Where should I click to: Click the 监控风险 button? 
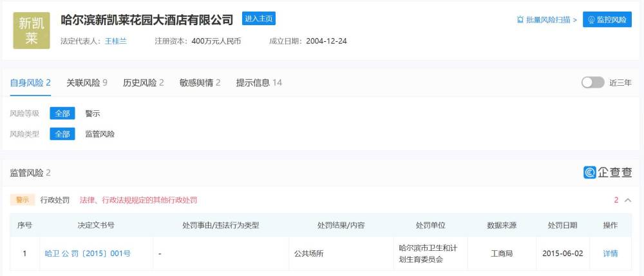pyautogui.click(x=607, y=19)
